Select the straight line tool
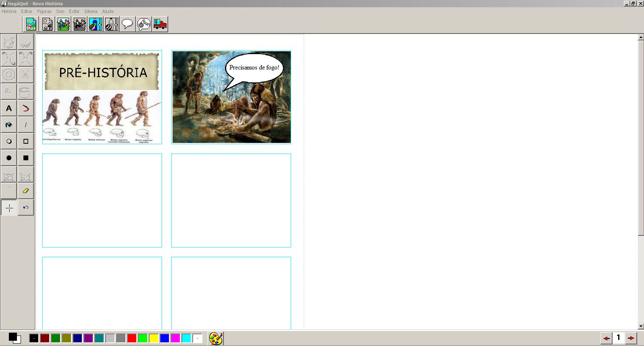 [26, 125]
